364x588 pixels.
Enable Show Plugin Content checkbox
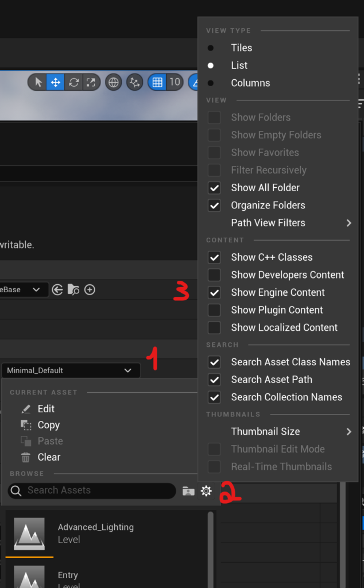point(214,310)
